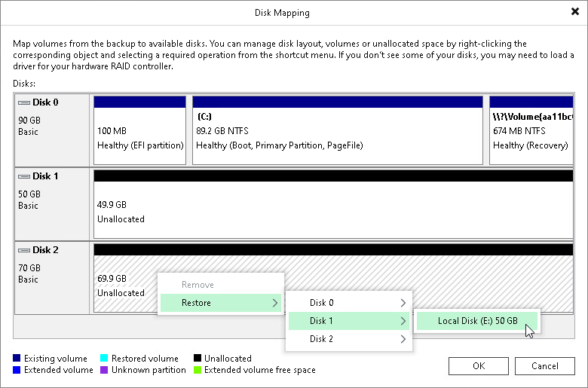Select Local Disk (E:) 50 GB
The width and height of the screenshot is (588, 388).
point(477,321)
